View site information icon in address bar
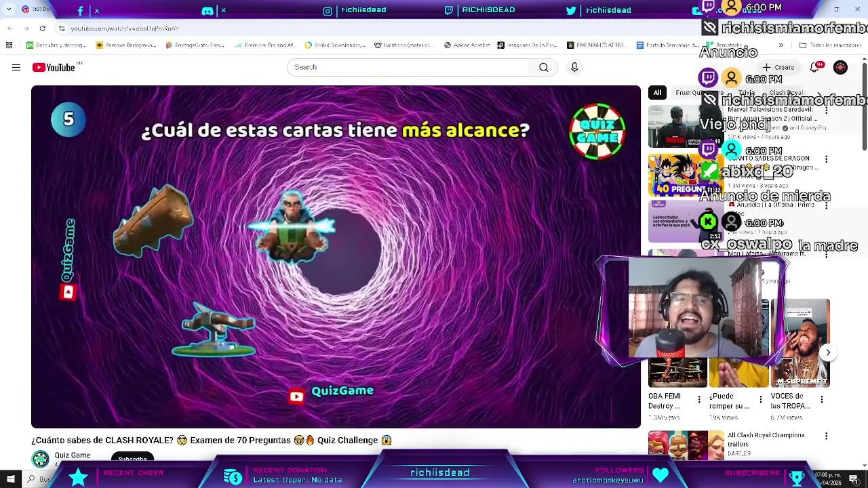868x488 pixels. coord(62,28)
